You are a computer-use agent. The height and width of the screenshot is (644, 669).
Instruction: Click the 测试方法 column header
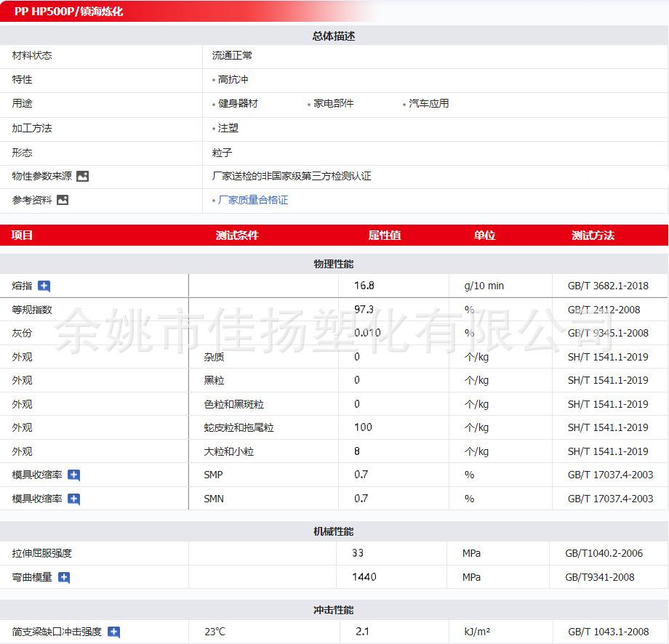tap(593, 236)
